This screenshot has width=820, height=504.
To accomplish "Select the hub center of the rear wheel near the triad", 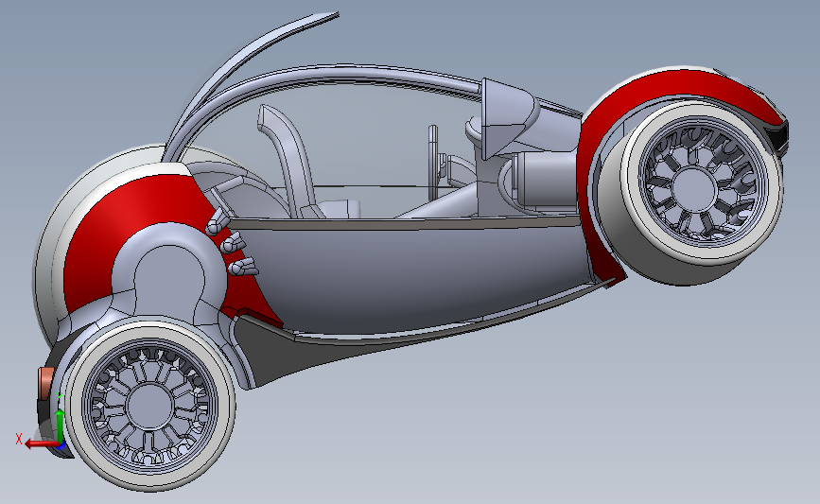I will click(x=149, y=407).
